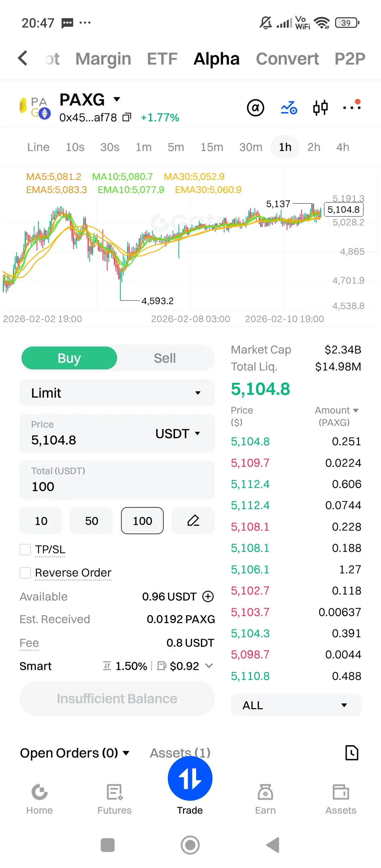This screenshot has height=868, width=381.
Task: Open the Limit order type dropdown
Action: [x=117, y=393]
